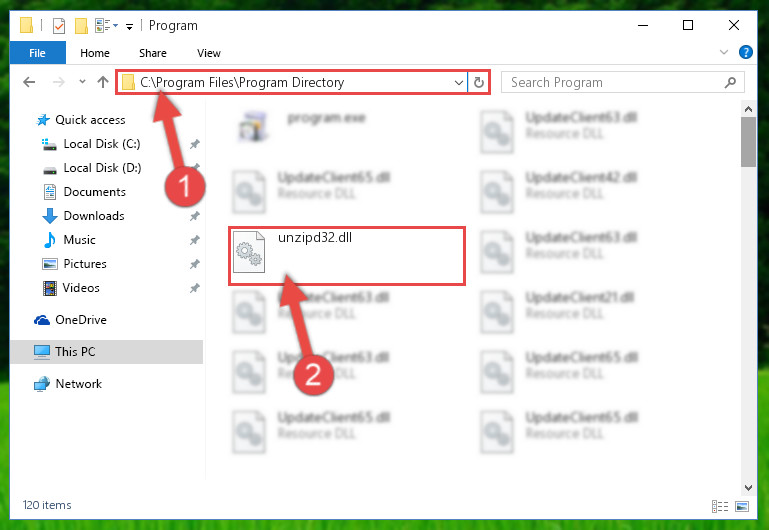The width and height of the screenshot is (769, 530).
Task: Open recent locations dropdown arrow
Action: (82, 82)
